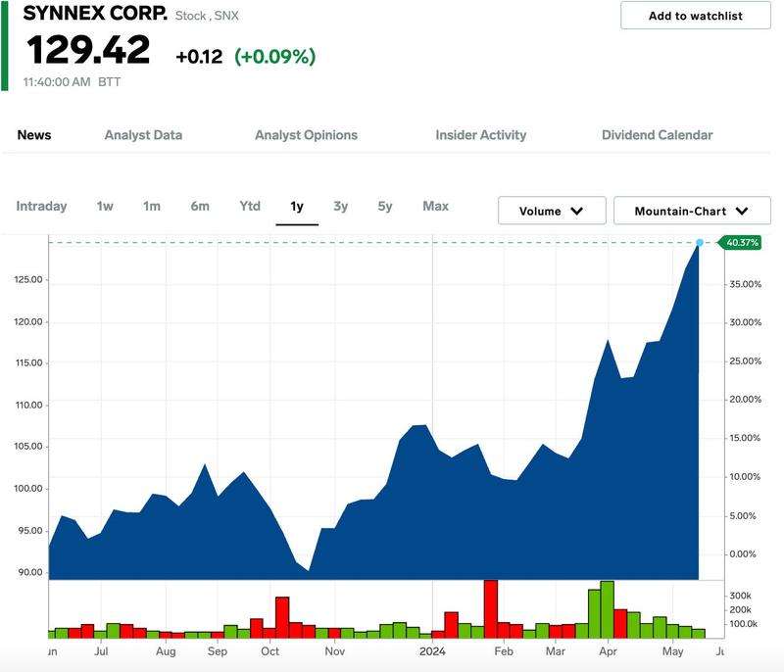Screen dimensions: 784x672
Task: Click the Volume dropdown chevron icon
Action: coord(577,211)
